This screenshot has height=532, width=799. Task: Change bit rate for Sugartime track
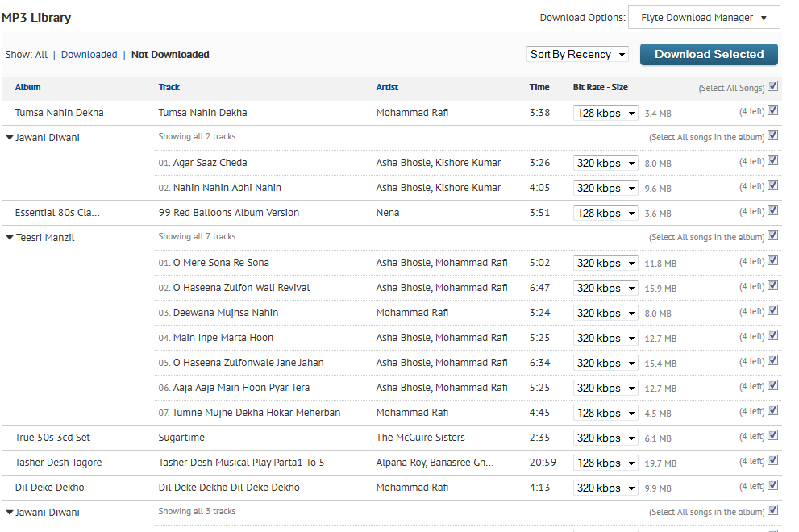coord(605,438)
